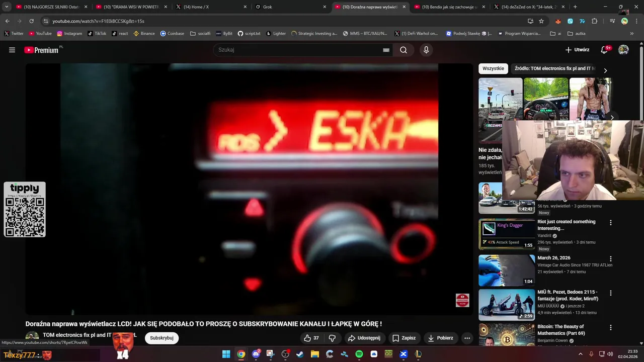Open YouTube account avatar menu
Image resolution: width=644 pixels, height=362 pixels.
tap(623, 50)
